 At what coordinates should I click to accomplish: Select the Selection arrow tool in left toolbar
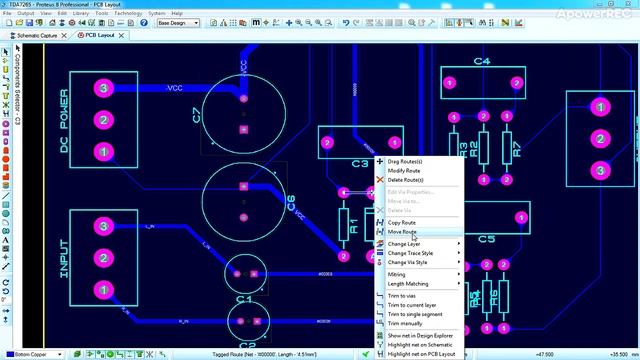tap(6, 52)
